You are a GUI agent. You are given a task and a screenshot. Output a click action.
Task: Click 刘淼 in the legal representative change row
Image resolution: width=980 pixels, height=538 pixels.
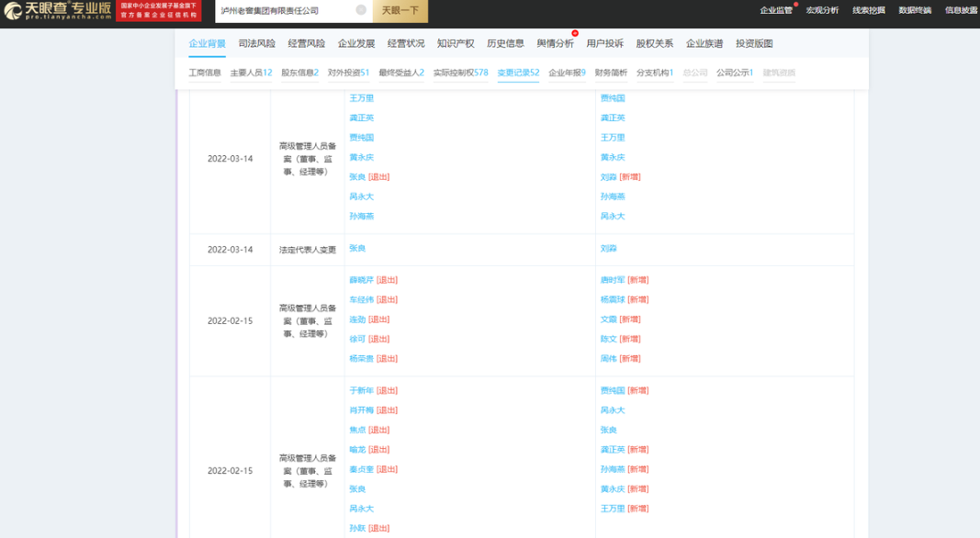pos(608,249)
